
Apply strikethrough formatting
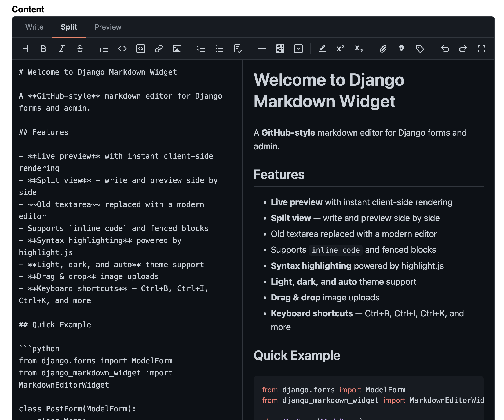click(x=80, y=49)
